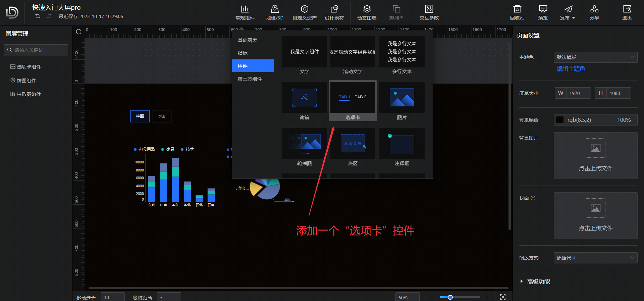The width and height of the screenshot is (644, 301).
Task: Edit the 吸附距离 value field
Action: (x=169, y=297)
